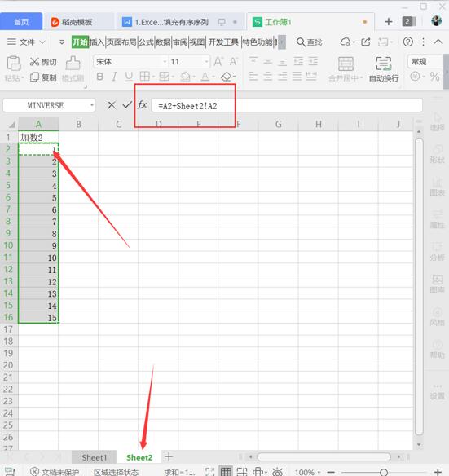Click the fx insert function icon
Image resolution: width=449 pixels, height=476 pixels.
[x=142, y=105]
